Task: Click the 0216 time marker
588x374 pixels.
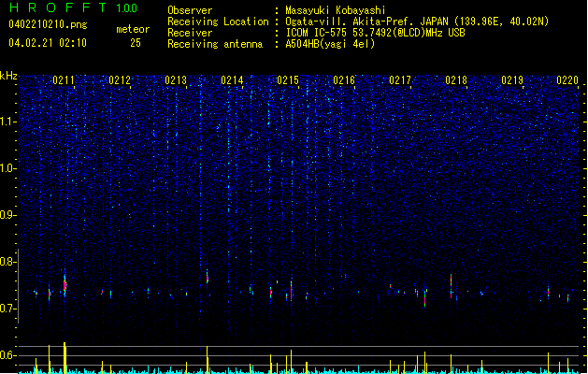Action: 344,80
